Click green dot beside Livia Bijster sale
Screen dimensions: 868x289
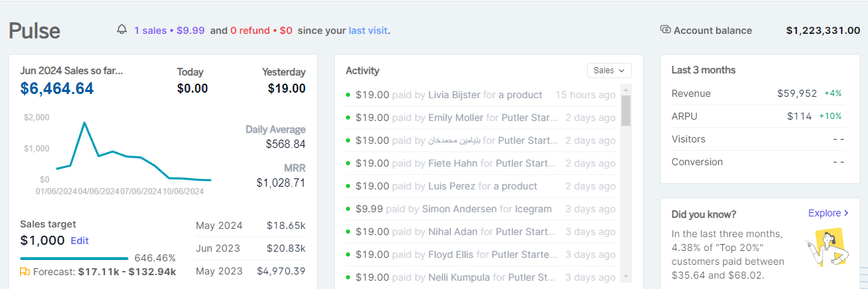coord(348,95)
